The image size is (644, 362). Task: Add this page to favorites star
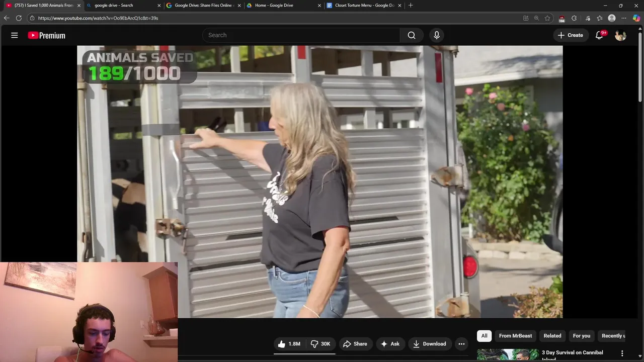(x=547, y=18)
